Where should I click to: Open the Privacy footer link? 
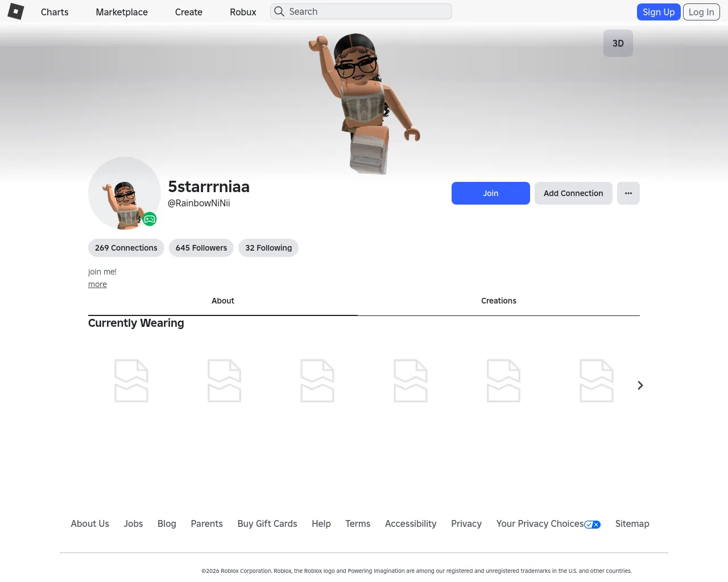(466, 524)
